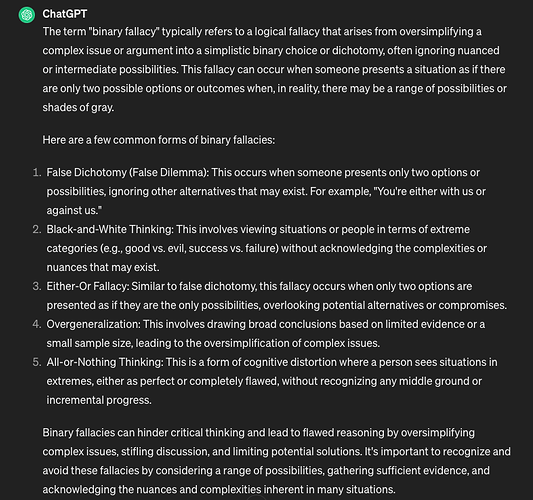Screen dimensions: 533x500
Task: Click the "incremental progress." text
Action: click(99, 400)
